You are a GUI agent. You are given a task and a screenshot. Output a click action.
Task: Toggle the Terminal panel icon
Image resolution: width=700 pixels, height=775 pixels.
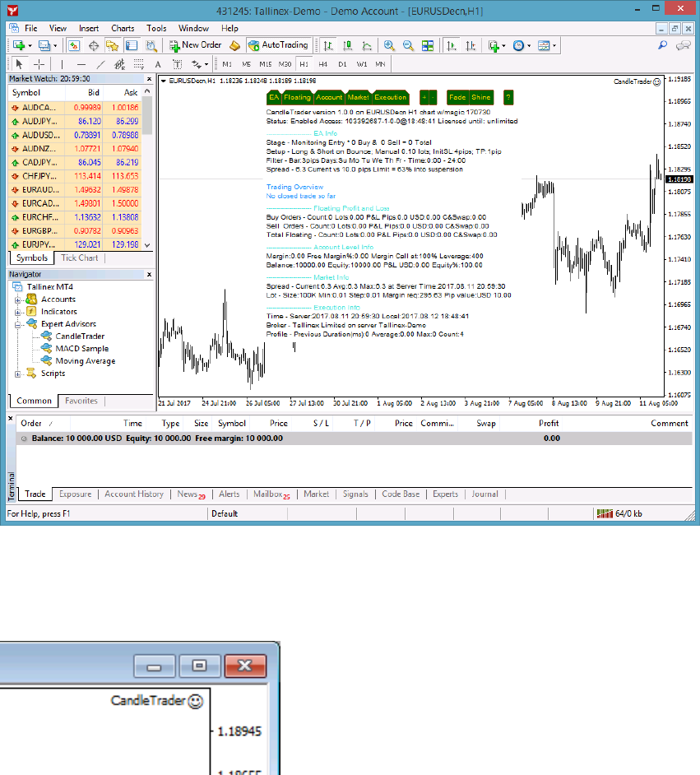tap(132, 45)
